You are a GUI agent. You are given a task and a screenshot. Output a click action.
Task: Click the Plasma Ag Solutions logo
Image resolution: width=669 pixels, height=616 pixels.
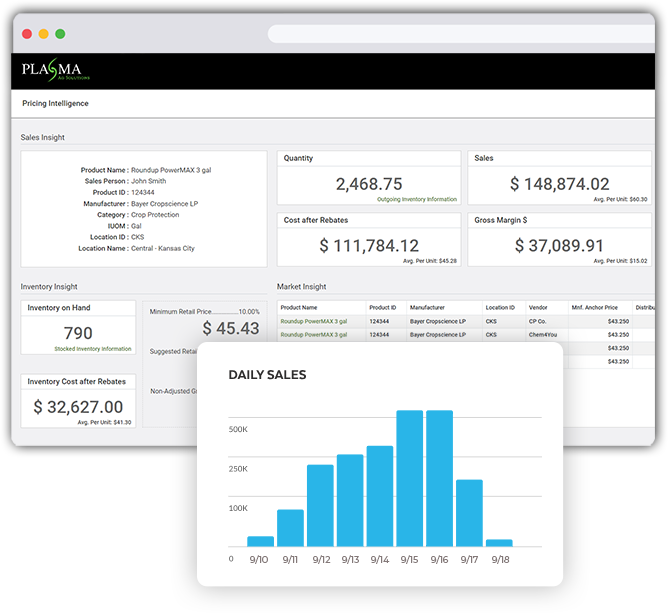pyautogui.click(x=55, y=70)
